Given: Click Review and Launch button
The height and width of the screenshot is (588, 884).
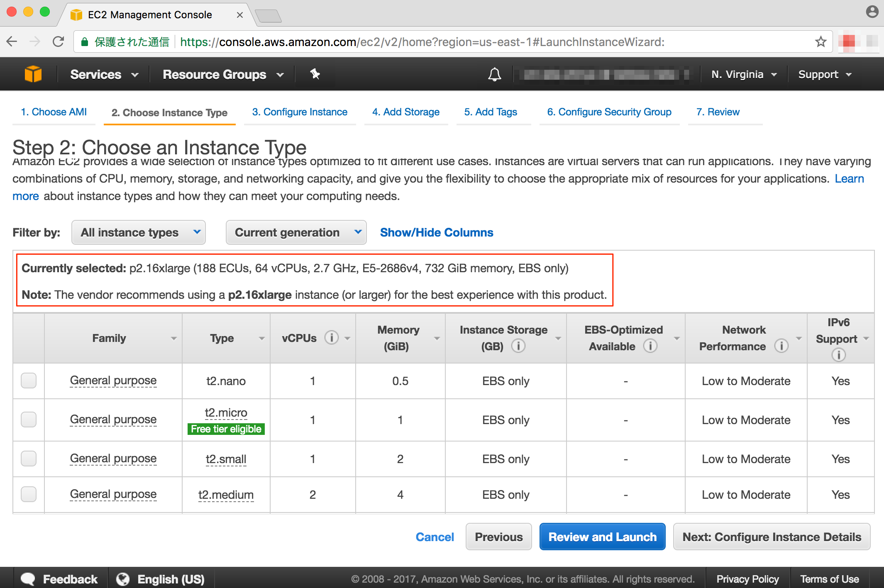Looking at the screenshot, I should point(602,537).
